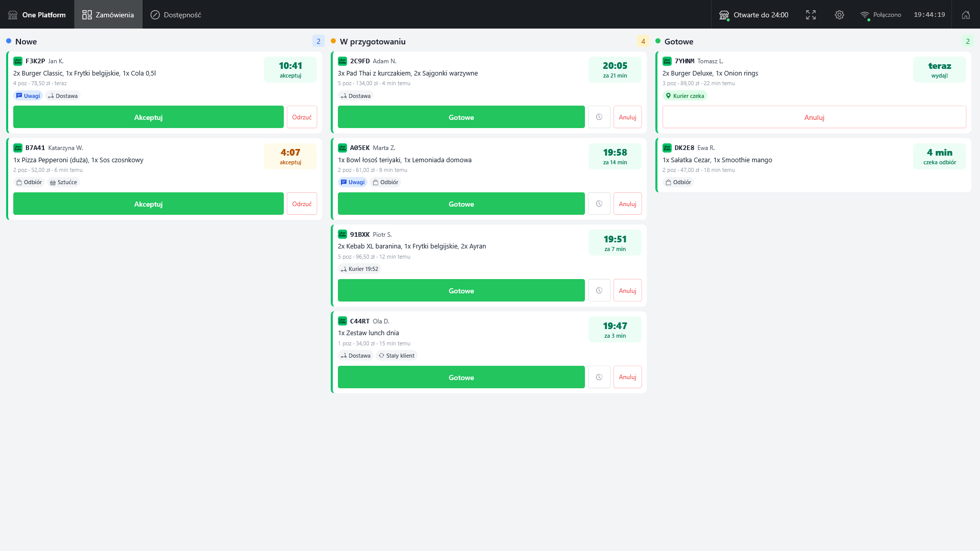Mark order C44RT as Gotowe
Image resolution: width=980 pixels, height=551 pixels.
click(x=461, y=377)
